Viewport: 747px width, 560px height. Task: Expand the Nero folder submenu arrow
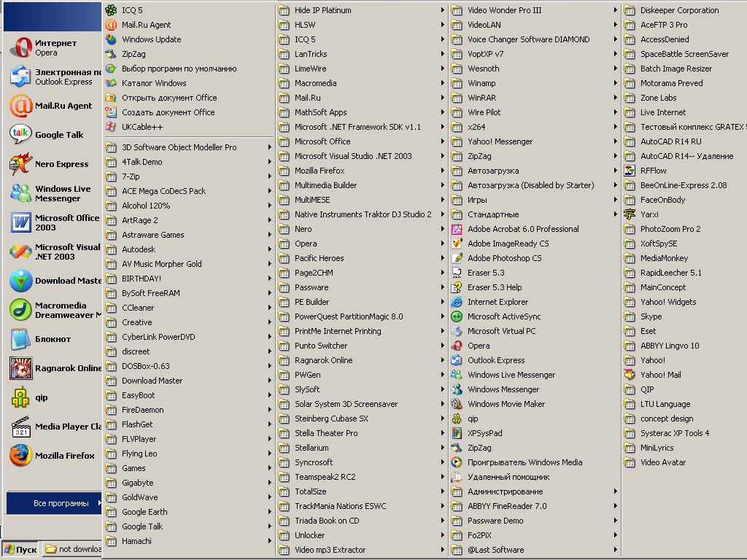443,229
